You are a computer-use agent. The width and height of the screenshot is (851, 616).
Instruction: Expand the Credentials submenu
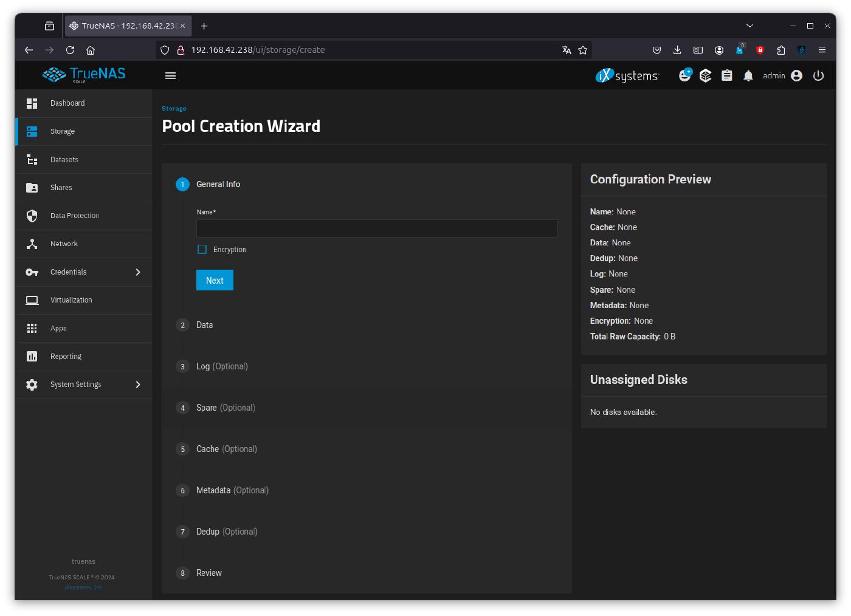138,272
